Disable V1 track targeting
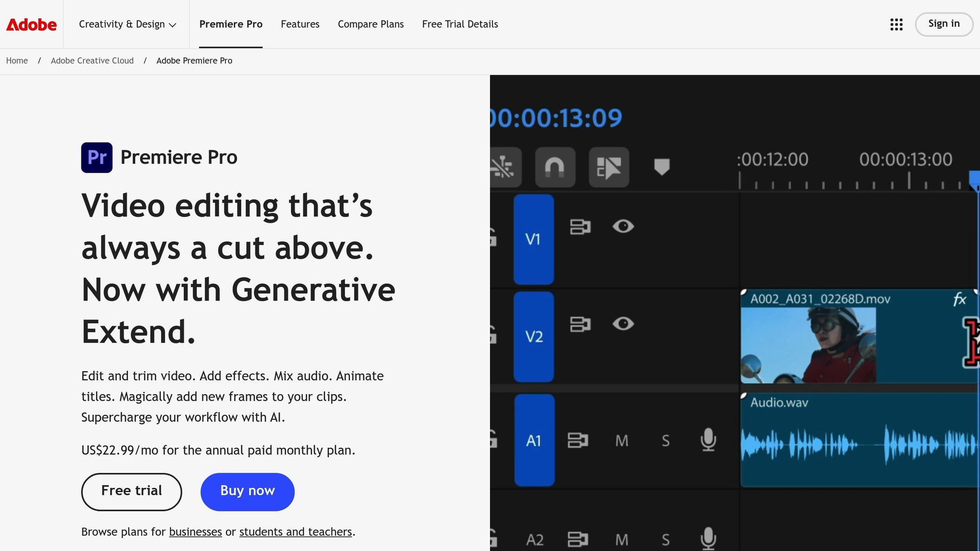Screen dimensions: 980x551 (x=533, y=240)
